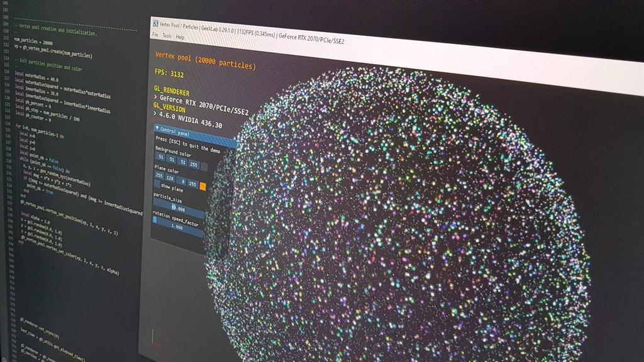Click the 'Plane color' label
This screenshot has width=644, height=362.
pyautogui.click(x=166, y=168)
